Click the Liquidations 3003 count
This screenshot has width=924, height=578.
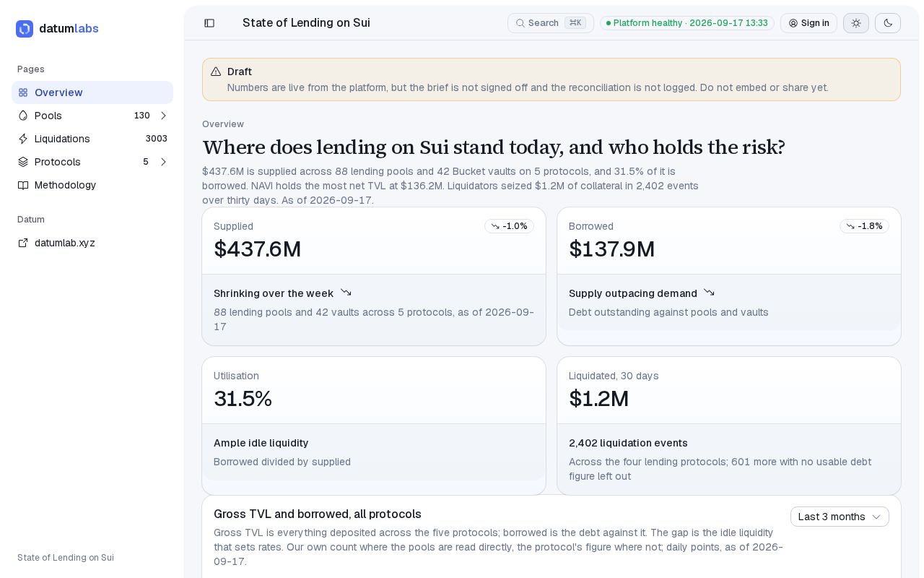tap(156, 139)
